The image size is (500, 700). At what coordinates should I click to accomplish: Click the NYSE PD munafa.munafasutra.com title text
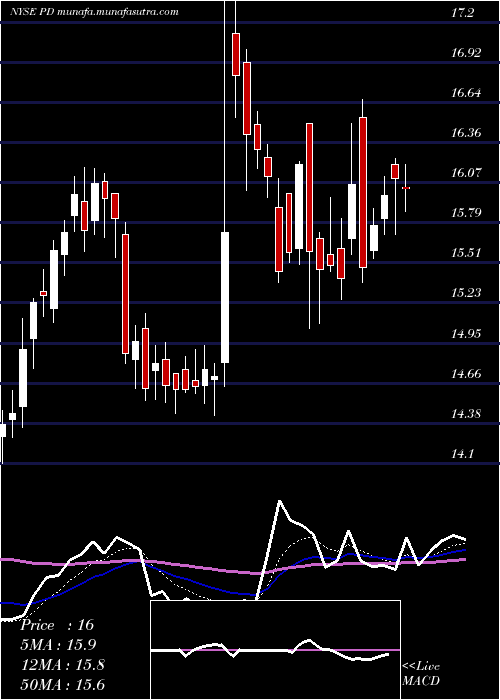click(95, 12)
